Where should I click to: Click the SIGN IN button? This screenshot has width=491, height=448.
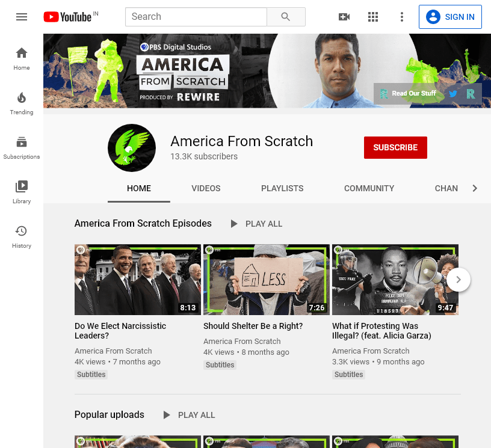(x=450, y=17)
